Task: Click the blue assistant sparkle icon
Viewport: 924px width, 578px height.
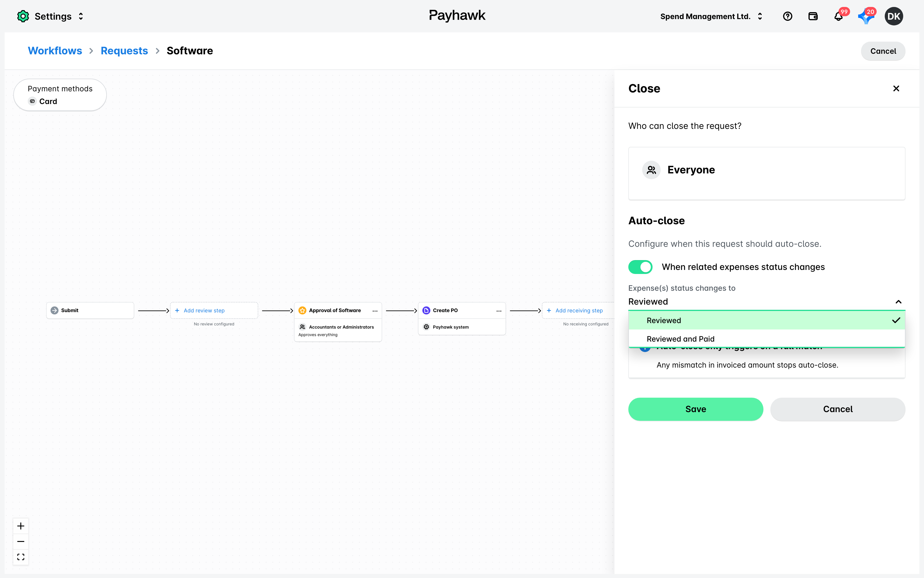Action: point(865,17)
